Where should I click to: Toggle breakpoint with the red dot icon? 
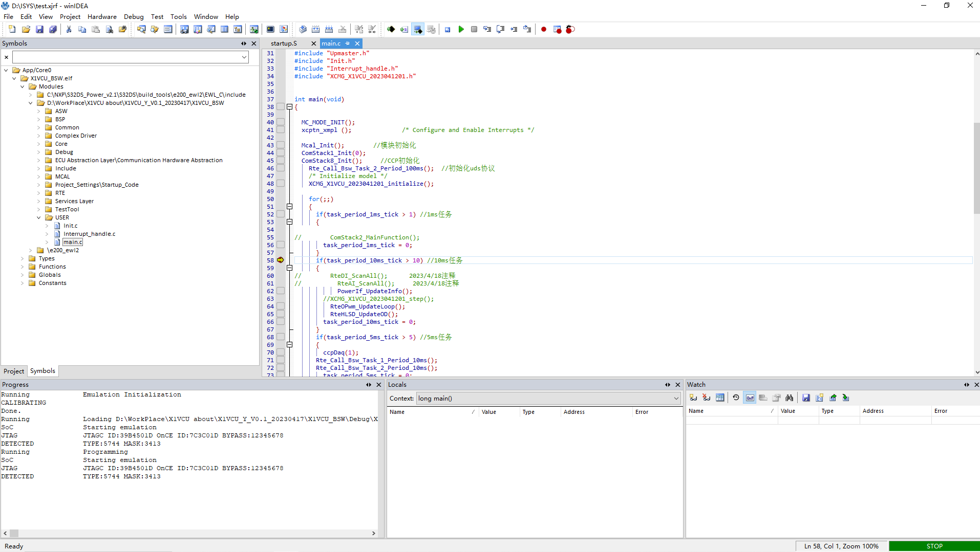coord(543,29)
